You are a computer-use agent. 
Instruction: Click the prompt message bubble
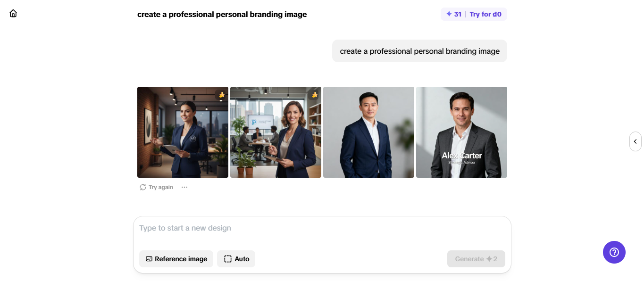pyautogui.click(x=419, y=51)
